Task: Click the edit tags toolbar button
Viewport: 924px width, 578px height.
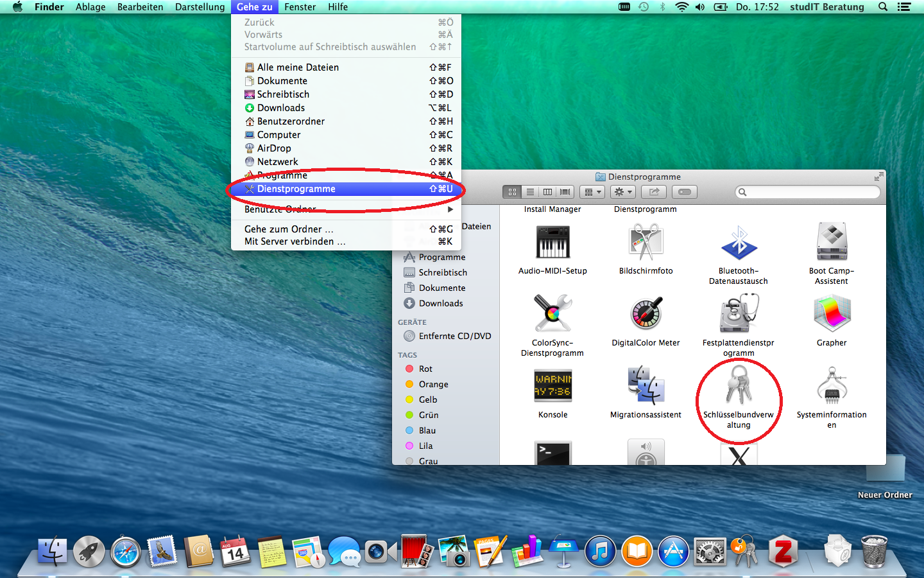Action: (x=685, y=192)
